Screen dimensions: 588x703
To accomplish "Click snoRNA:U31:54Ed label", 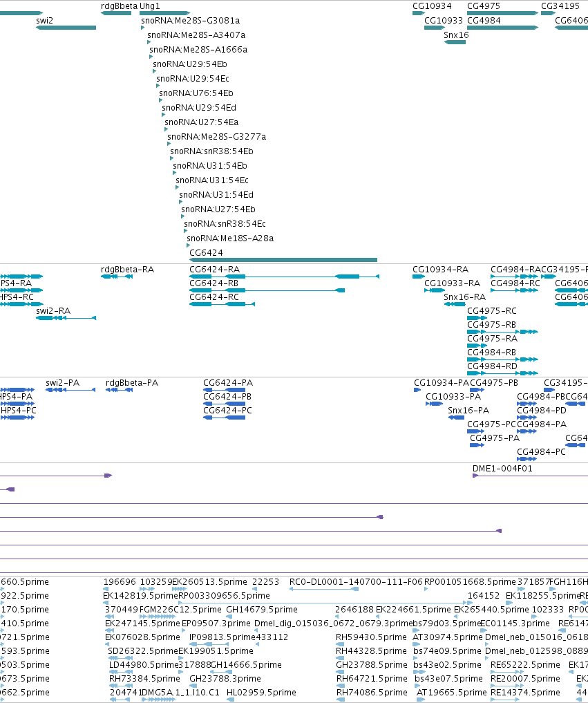I will pos(216,194).
